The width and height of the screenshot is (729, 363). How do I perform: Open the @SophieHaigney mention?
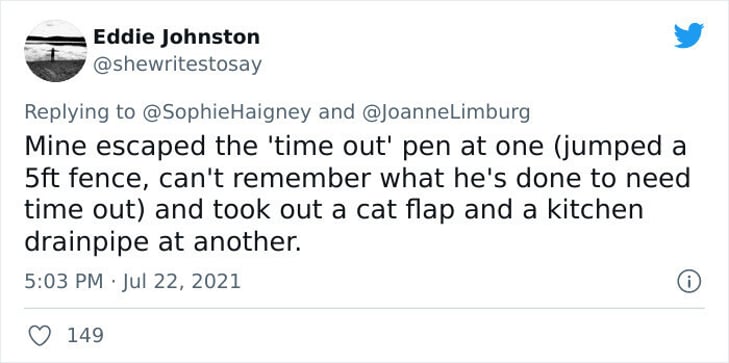click(226, 112)
